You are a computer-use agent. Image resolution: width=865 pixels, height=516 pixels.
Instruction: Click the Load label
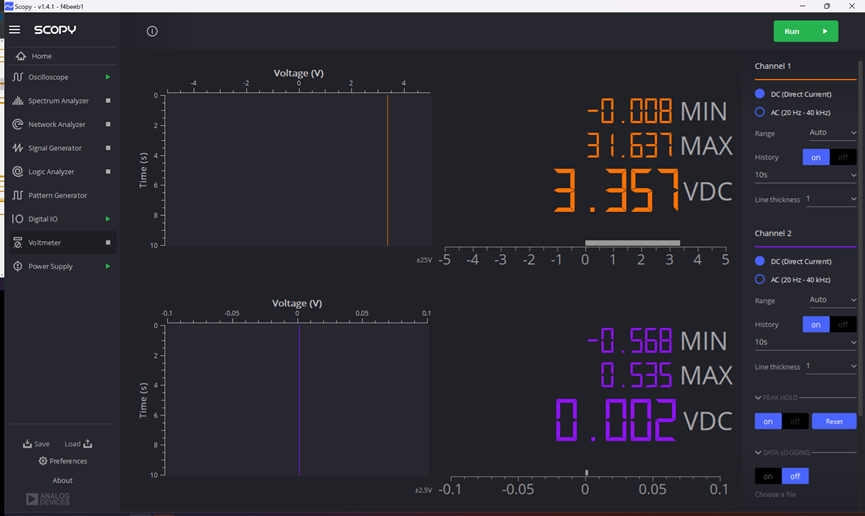click(x=72, y=444)
